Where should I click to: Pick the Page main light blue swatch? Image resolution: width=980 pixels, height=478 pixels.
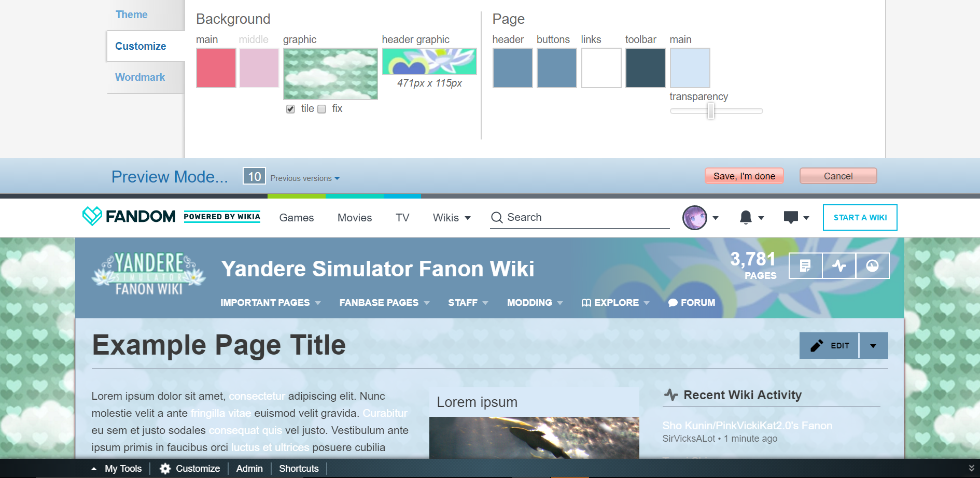pos(690,68)
